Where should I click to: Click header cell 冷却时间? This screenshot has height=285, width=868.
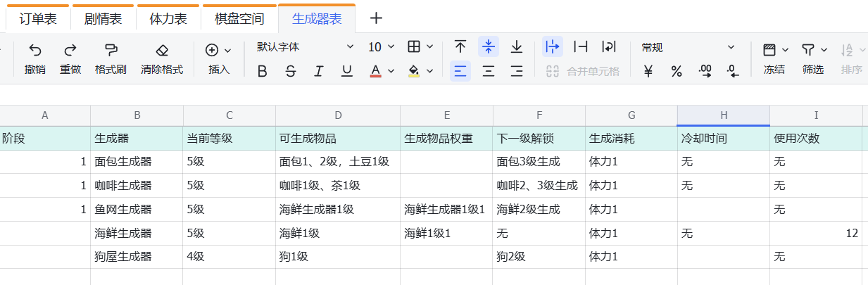pos(723,139)
